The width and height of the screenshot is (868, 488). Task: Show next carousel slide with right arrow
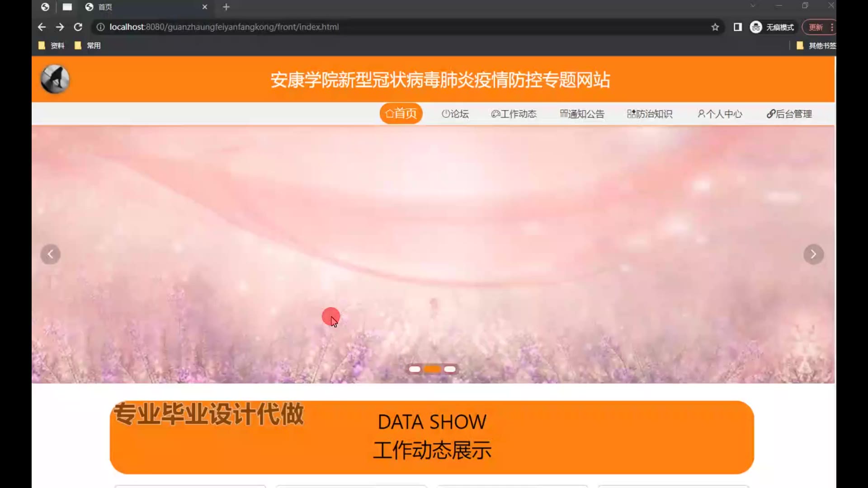pos(813,254)
